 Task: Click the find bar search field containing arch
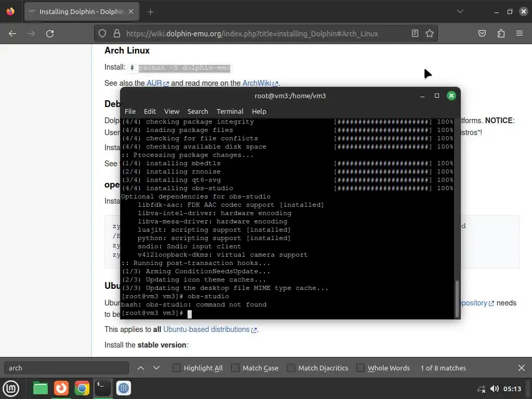[66, 368]
